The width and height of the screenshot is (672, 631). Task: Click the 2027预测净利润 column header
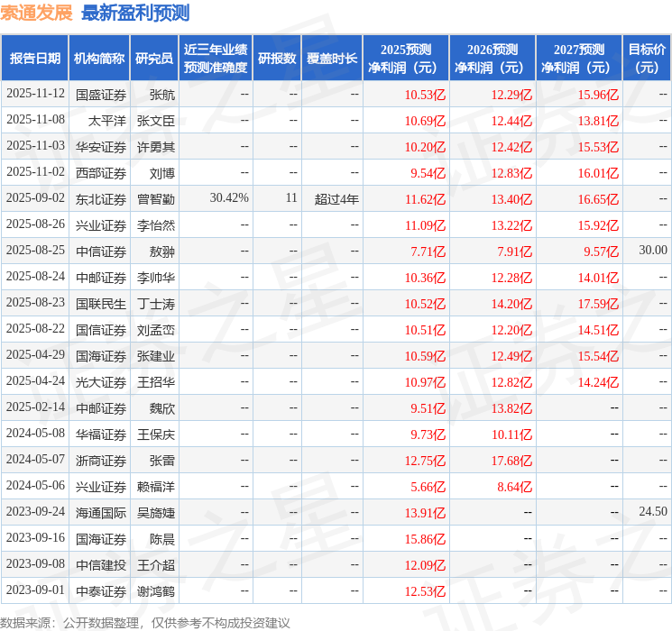(579, 59)
